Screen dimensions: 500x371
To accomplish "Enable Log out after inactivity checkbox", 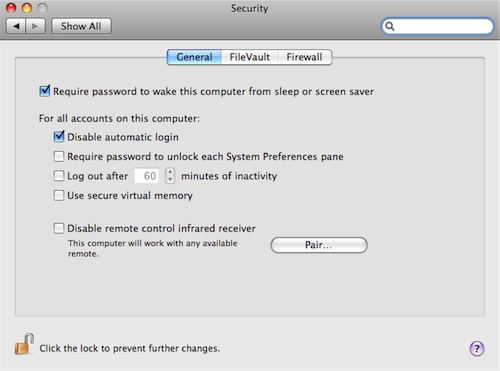I will pos(59,176).
